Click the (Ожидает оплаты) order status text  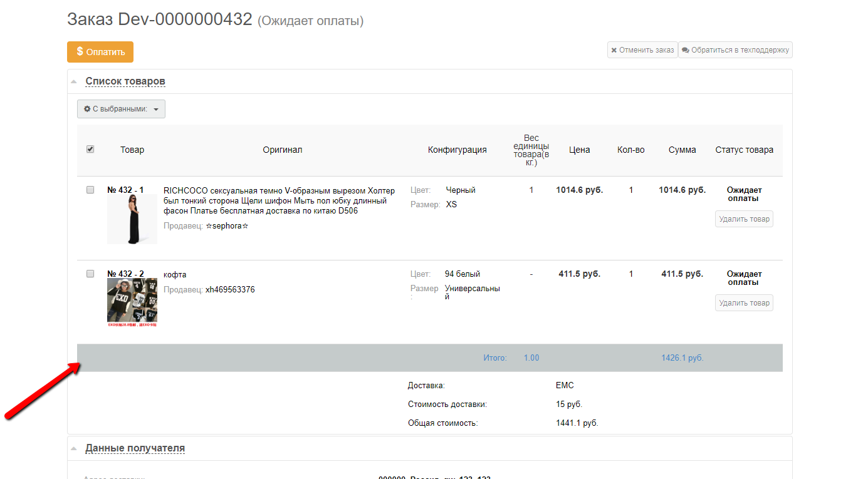coord(311,21)
